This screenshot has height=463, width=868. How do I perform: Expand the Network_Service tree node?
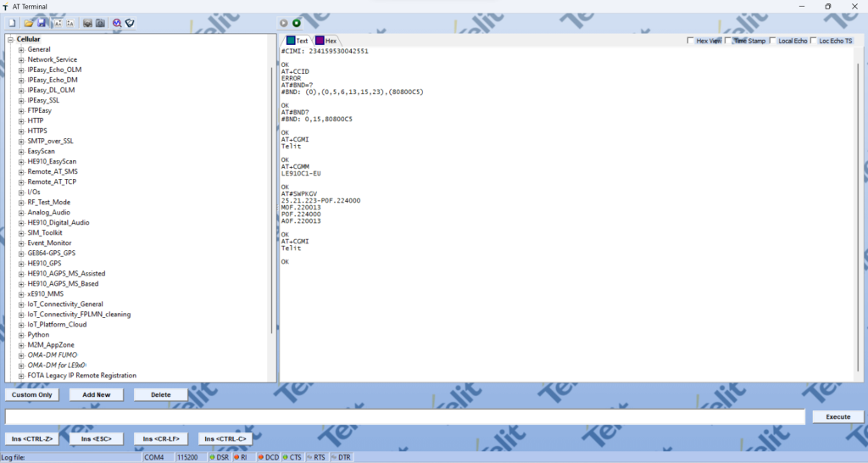pos(21,60)
